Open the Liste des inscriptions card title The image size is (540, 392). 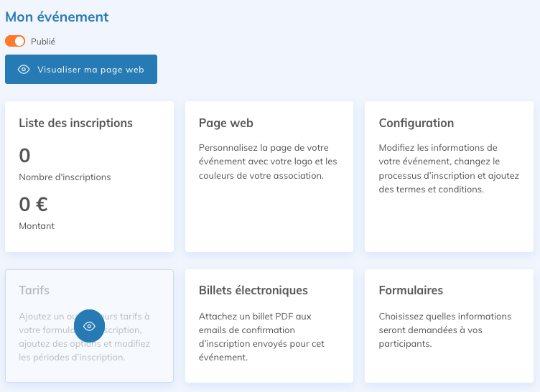75,123
